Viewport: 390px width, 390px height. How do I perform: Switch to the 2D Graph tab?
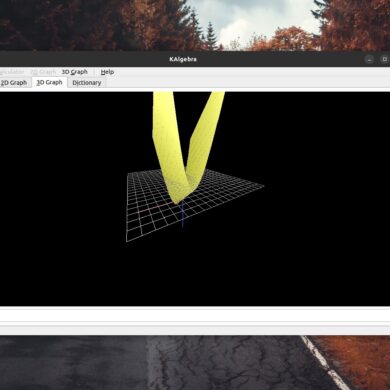tap(14, 82)
